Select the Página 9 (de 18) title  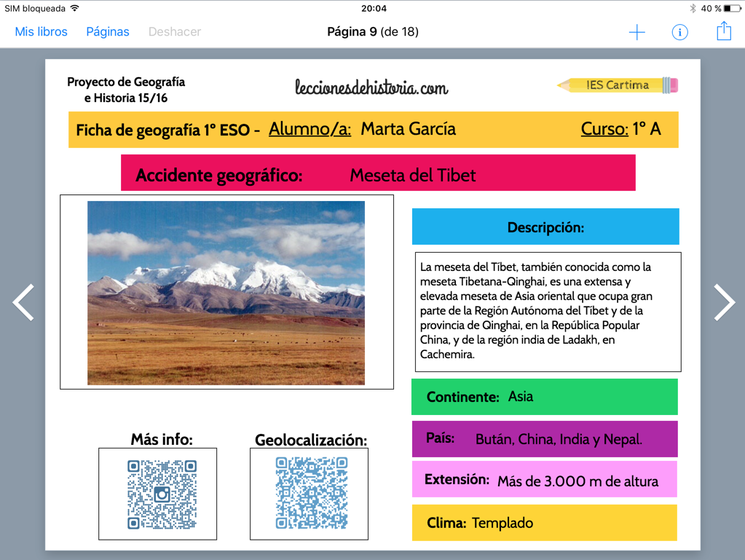pos(372,32)
